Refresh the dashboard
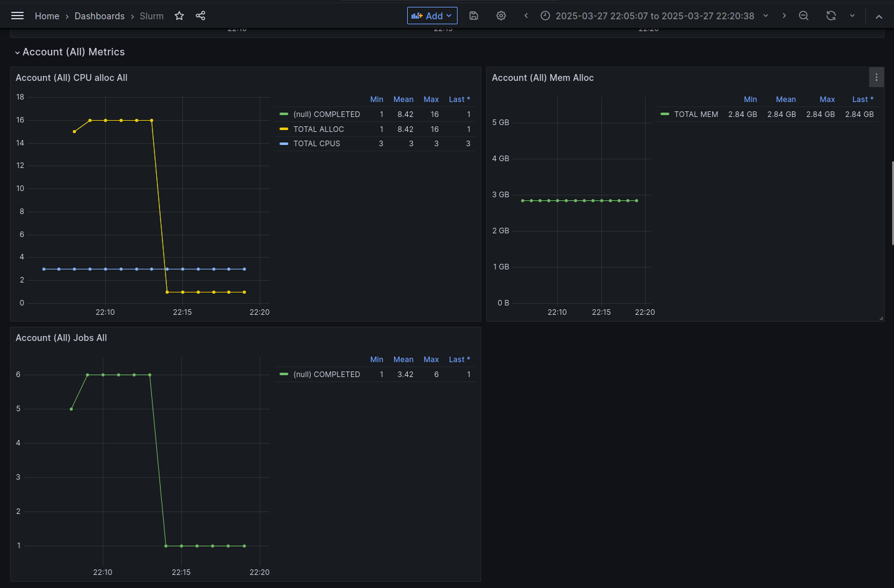Viewport: 894px width, 588px height. coord(831,16)
